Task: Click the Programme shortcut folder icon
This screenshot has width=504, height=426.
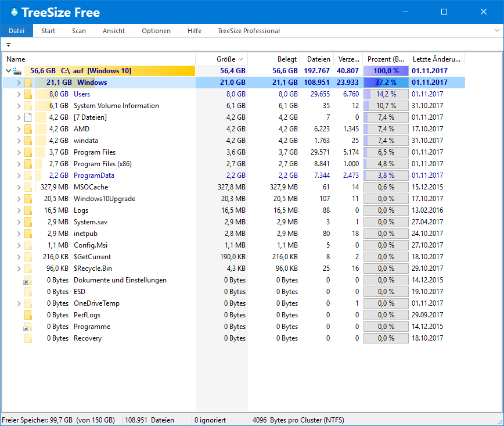Action: click(x=28, y=327)
